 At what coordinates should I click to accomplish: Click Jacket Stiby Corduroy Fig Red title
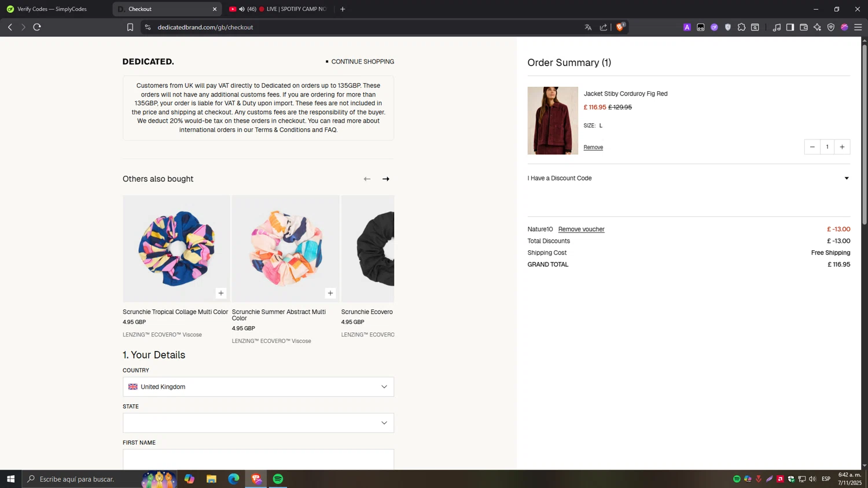pyautogui.click(x=626, y=94)
